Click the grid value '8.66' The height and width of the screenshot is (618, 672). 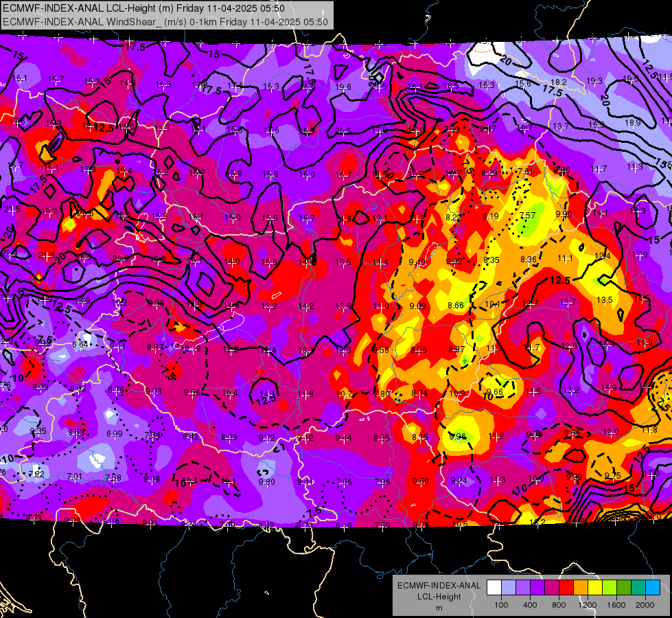456,306
